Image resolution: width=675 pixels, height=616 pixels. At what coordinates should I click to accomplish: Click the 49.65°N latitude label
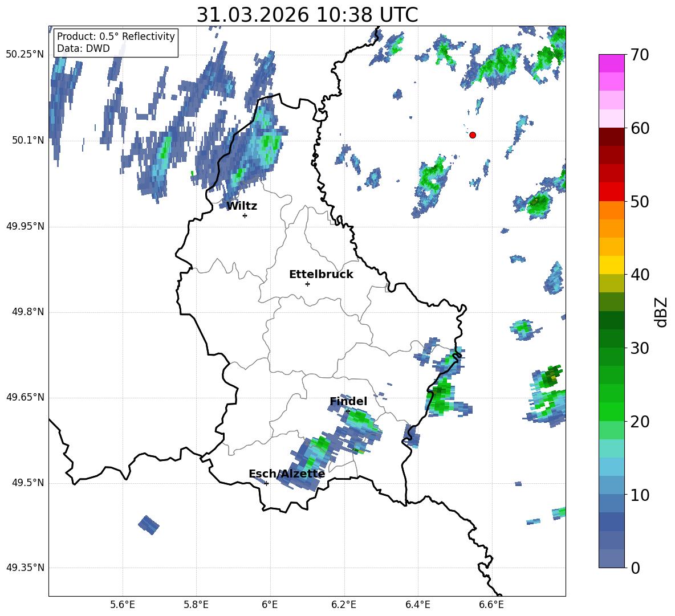(25, 397)
